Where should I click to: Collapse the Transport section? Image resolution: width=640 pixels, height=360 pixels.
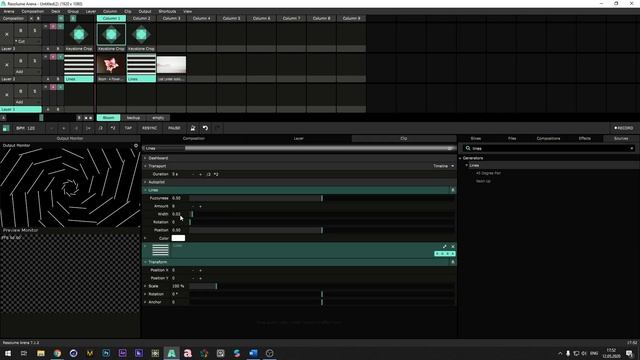(x=145, y=166)
